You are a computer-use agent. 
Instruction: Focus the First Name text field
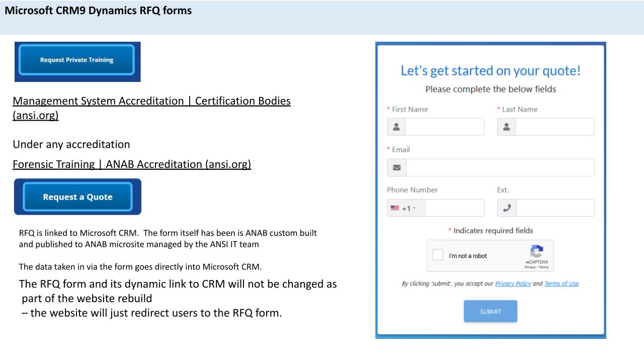tap(444, 127)
